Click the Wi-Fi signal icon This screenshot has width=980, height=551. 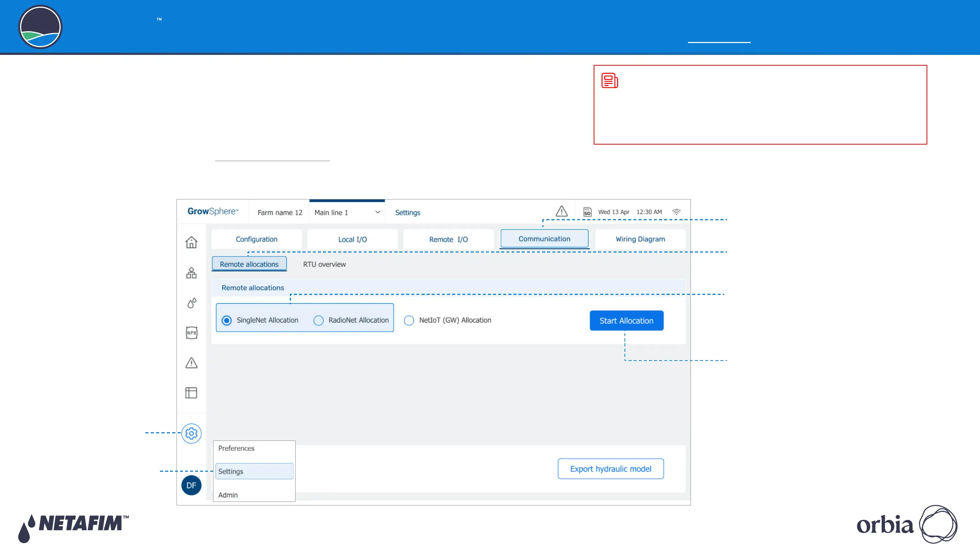click(x=677, y=212)
